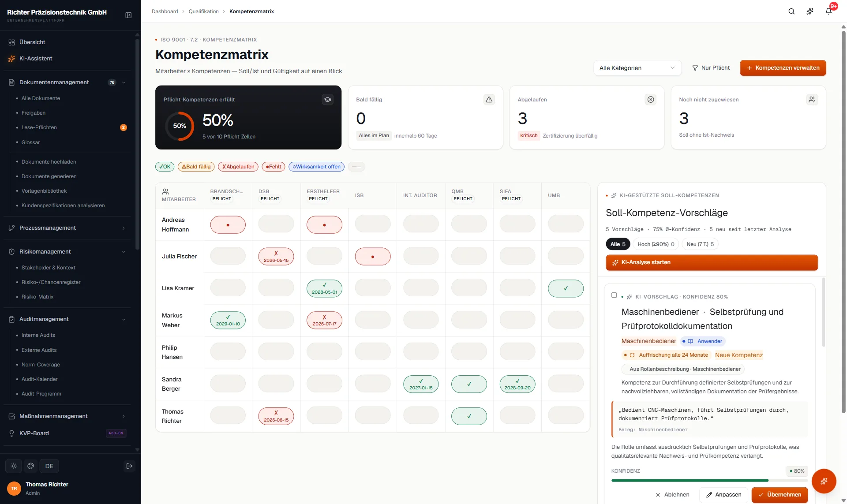Open the floating orange AI assistant button
This screenshot has height=504, width=847.
click(824, 481)
